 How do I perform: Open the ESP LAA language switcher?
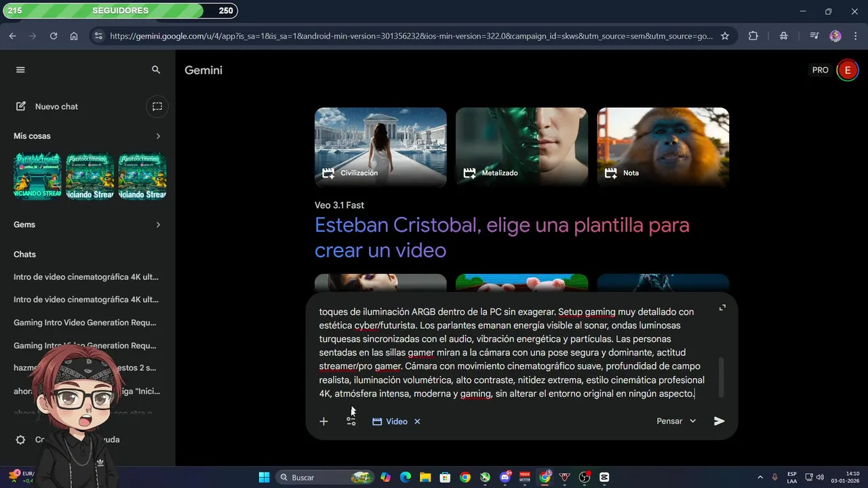coord(792,477)
